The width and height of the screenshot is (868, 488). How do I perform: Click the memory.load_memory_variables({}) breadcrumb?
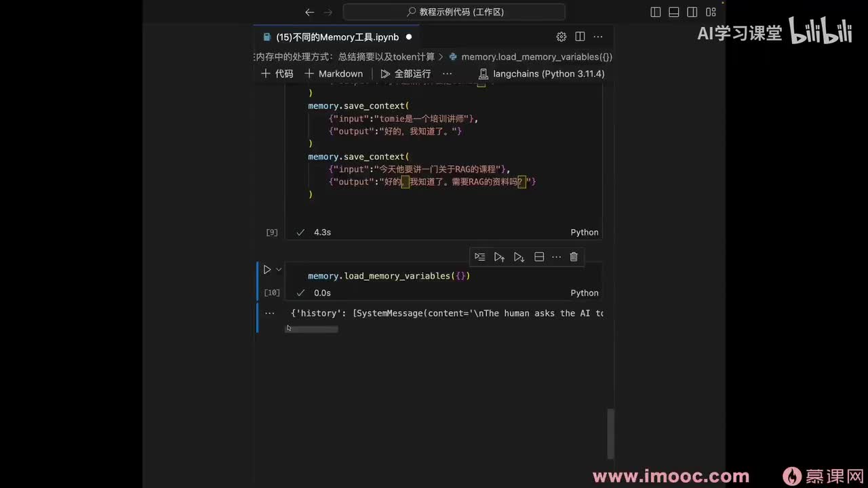point(530,57)
